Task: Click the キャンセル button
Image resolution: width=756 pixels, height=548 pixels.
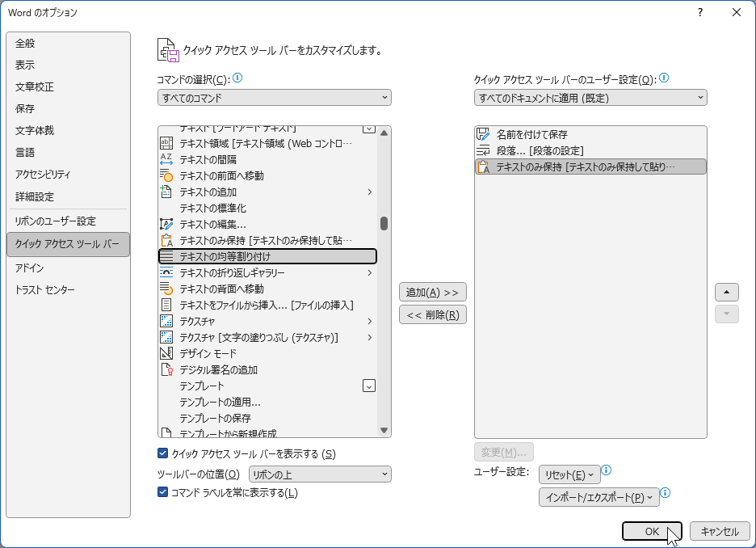Action: point(720,531)
